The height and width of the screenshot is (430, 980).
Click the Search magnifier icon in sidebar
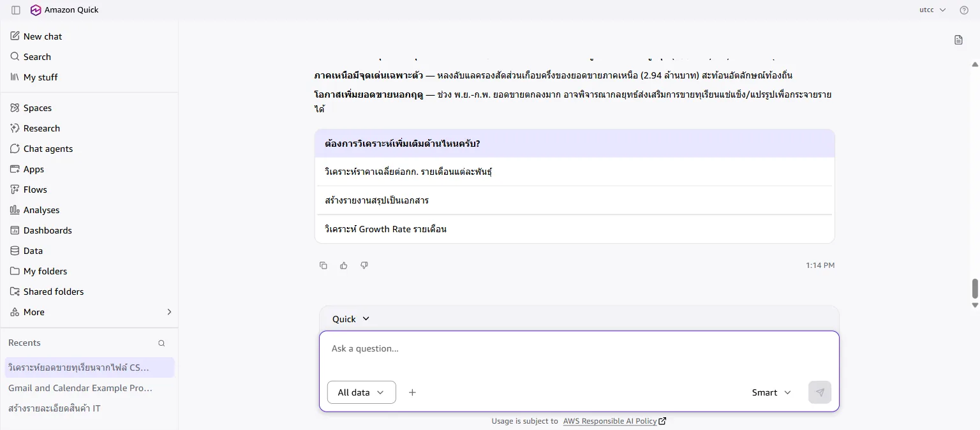tap(15, 57)
